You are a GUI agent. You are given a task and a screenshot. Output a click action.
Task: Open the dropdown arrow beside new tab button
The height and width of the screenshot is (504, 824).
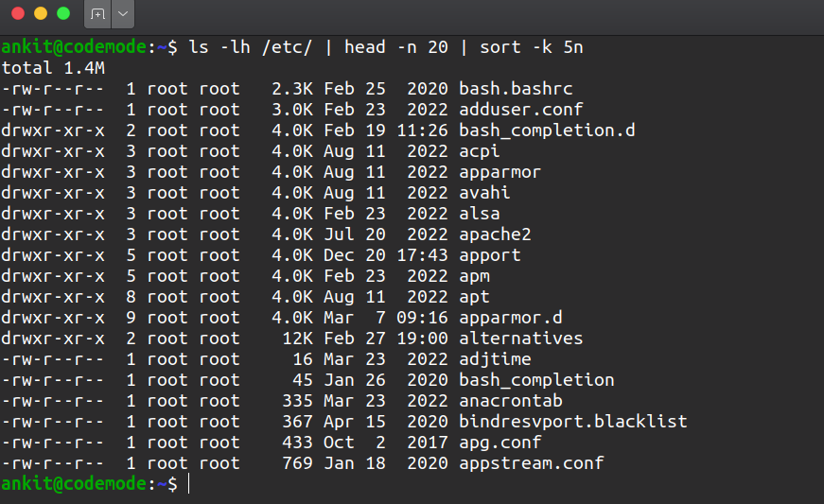(123, 14)
